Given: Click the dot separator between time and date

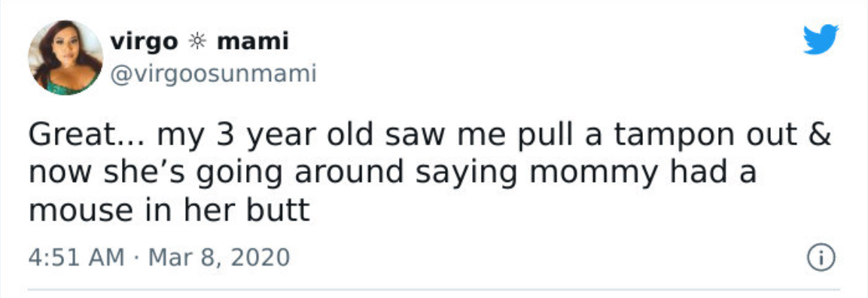Looking at the screenshot, I should (136, 258).
